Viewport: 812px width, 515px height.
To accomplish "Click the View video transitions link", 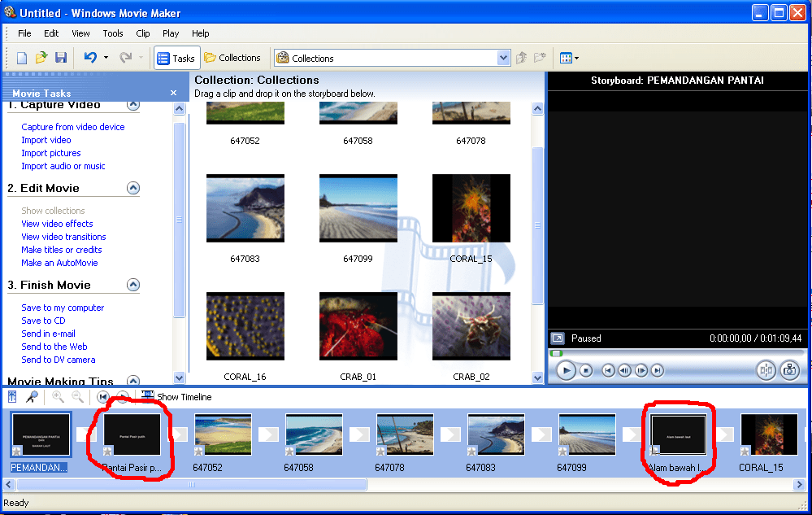I will [63, 237].
